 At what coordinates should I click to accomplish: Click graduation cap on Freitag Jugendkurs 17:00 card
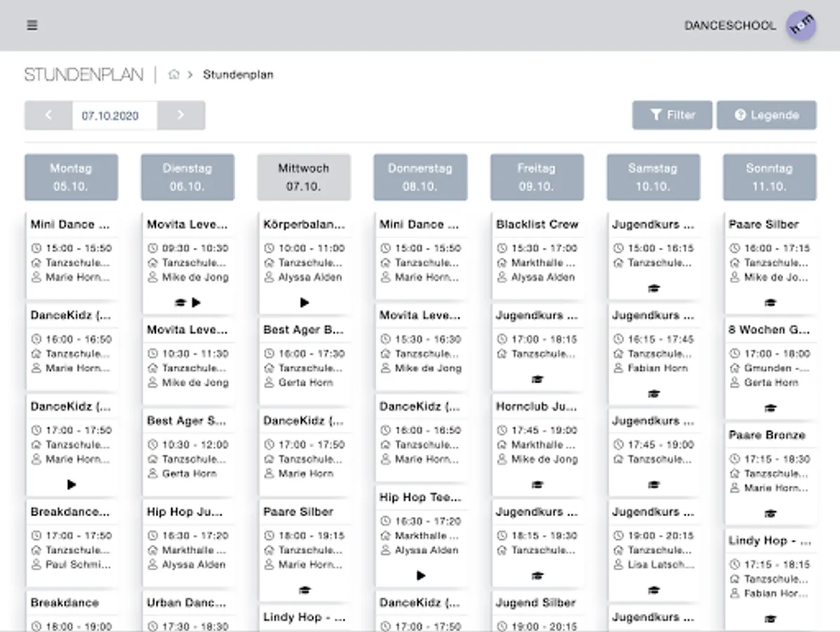(x=538, y=379)
